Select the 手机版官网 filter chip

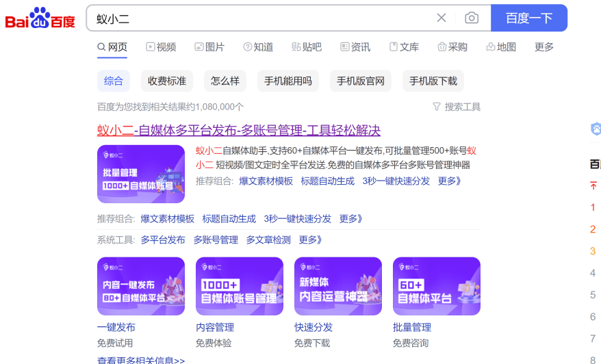point(361,81)
